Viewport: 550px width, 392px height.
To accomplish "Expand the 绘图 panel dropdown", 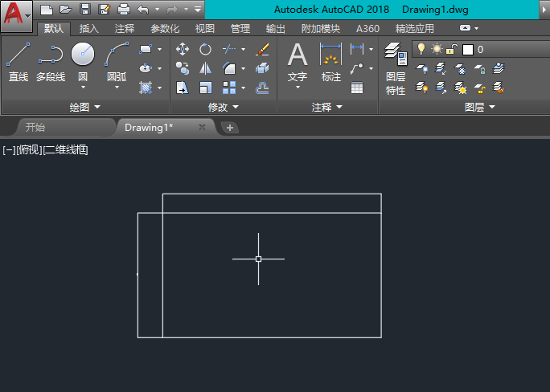I will [85, 107].
